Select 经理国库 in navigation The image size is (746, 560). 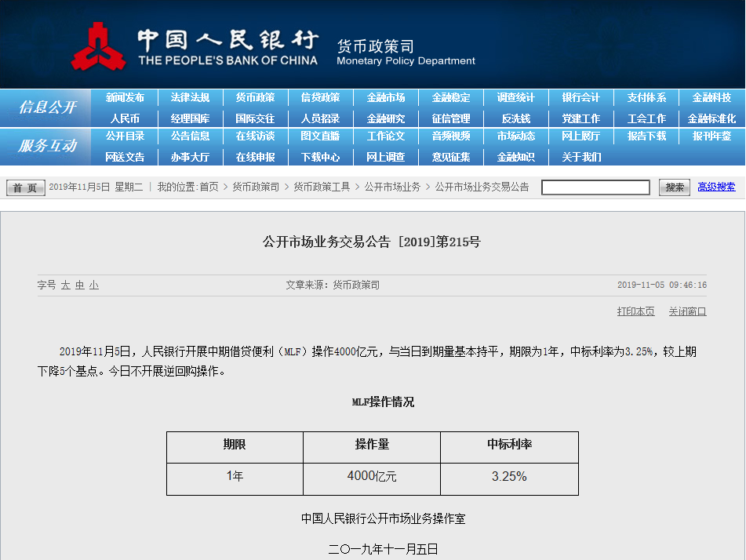point(190,118)
